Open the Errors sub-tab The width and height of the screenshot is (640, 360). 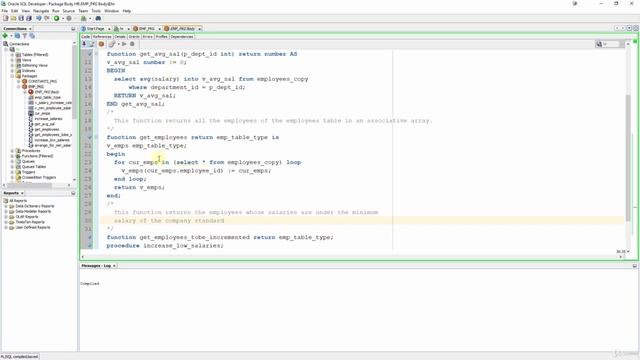[147, 37]
